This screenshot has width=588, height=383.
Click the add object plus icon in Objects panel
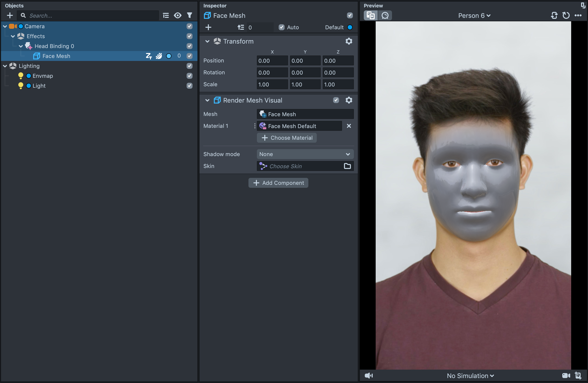[10, 16]
